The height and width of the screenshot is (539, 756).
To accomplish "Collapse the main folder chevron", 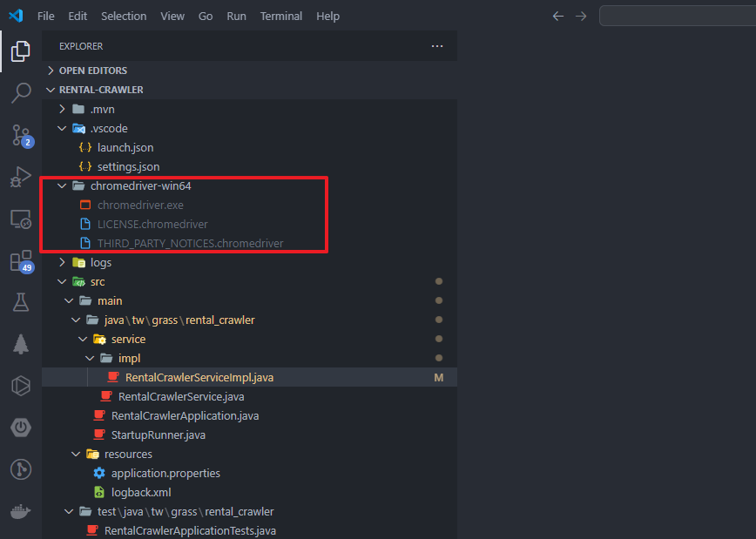I will [69, 300].
